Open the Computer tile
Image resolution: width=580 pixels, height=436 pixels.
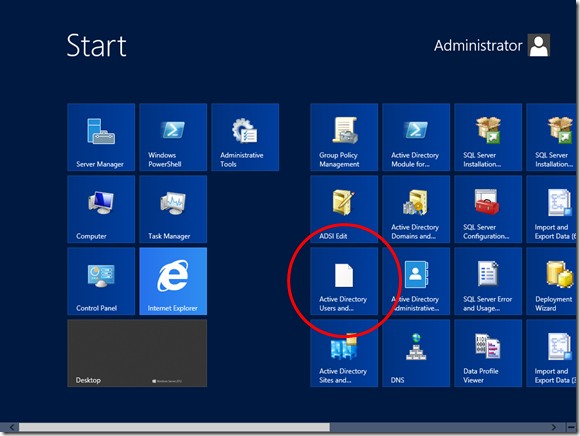click(x=101, y=209)
